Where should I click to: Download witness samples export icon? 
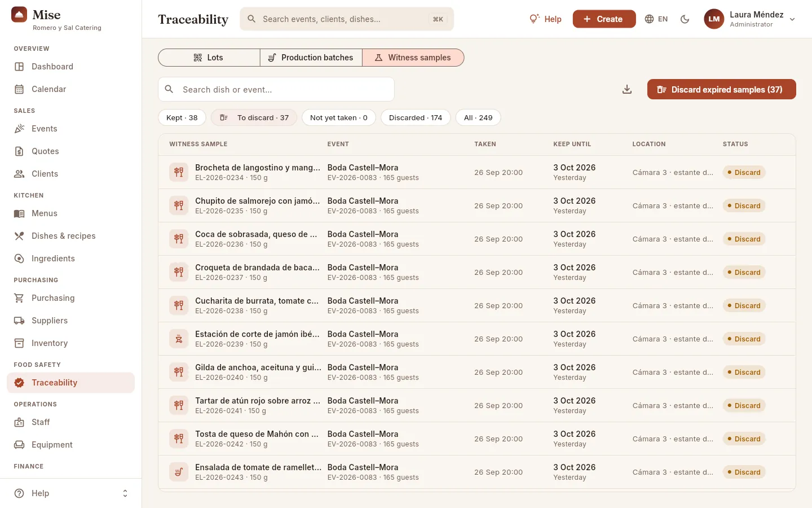click(x=627, y=89)
